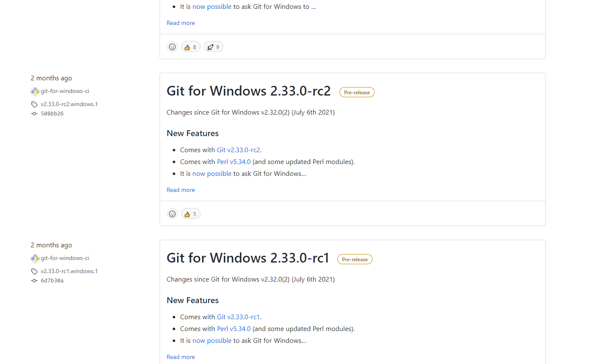Click New Features heading in rc1 release
This screenshot has width=593, height=364.
[193, 300]
